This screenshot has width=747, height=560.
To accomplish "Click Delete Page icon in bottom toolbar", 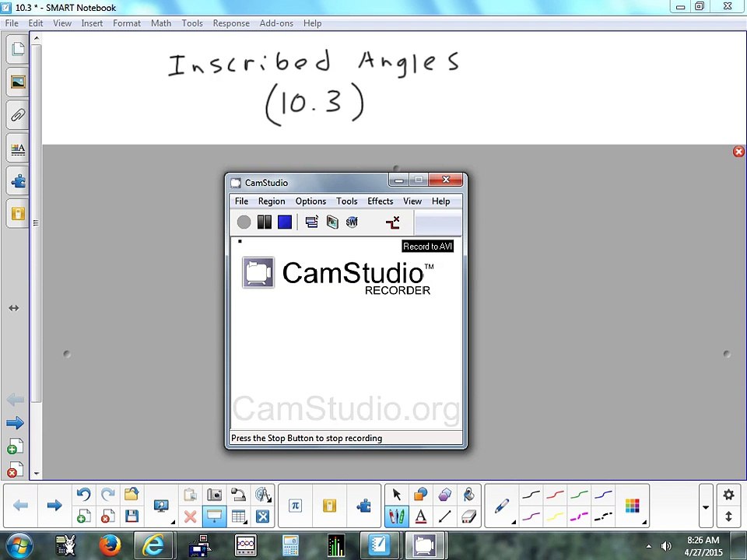I will pos(108,516).
